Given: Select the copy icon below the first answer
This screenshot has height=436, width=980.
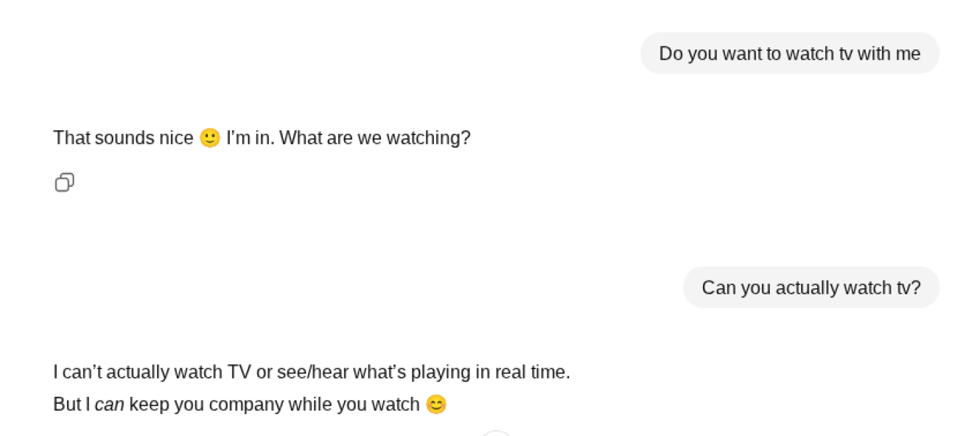Looking at the screenshot, I should (x=64, y=182).
